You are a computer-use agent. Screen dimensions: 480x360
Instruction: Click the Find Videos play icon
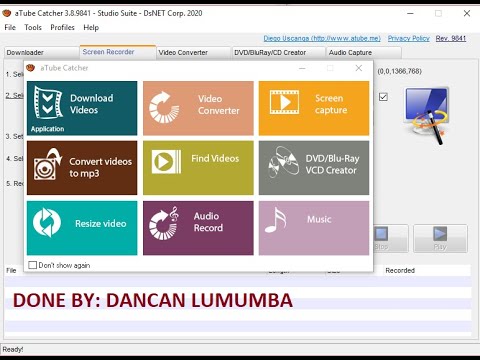coord(166,162)
